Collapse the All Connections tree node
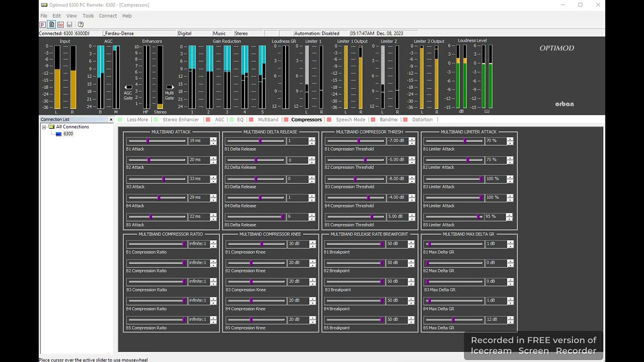Image resolution: width=644 pixels, height=362 pixels. 44,127
